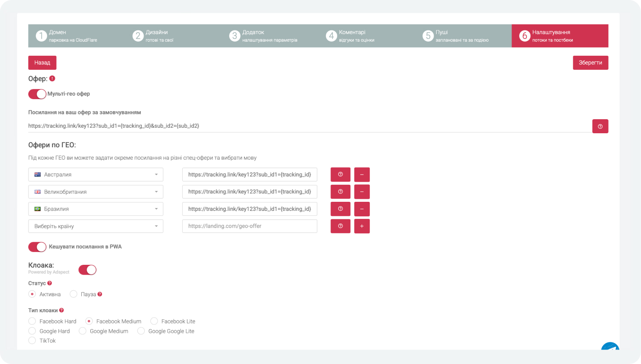Viewport: 641px width, 364px height.
Task: Remove the Великобритания geo offer row
Action: coord(362,192)
